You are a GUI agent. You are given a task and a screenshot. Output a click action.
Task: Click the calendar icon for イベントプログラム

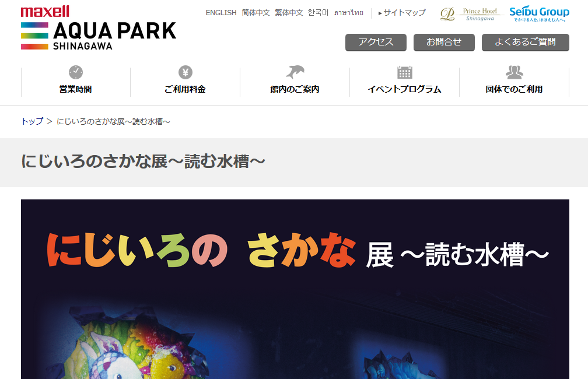pyautogui.click(x=405, y=72)
